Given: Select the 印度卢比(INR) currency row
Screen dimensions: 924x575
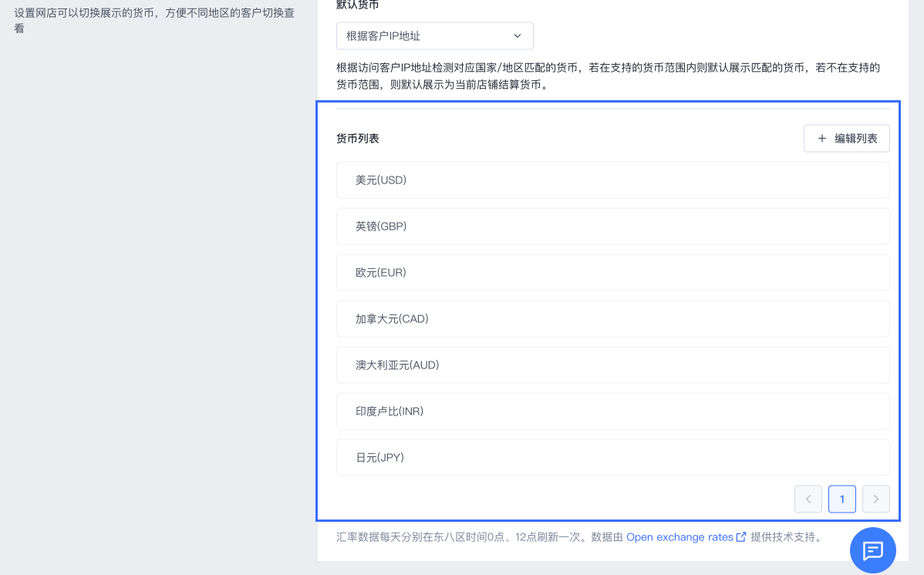Looking at the screenshot, I should pyautogui.click(x=612, y=412).
